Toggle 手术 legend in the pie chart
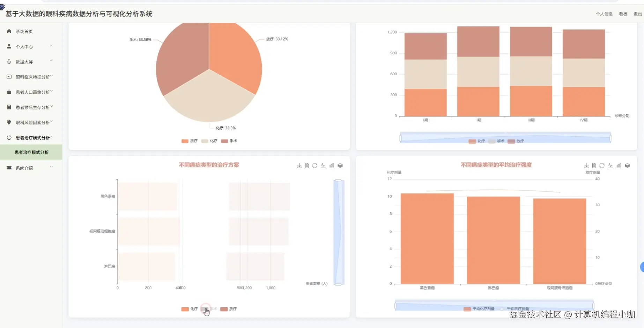644x328 pixels. tap(229, 141)
